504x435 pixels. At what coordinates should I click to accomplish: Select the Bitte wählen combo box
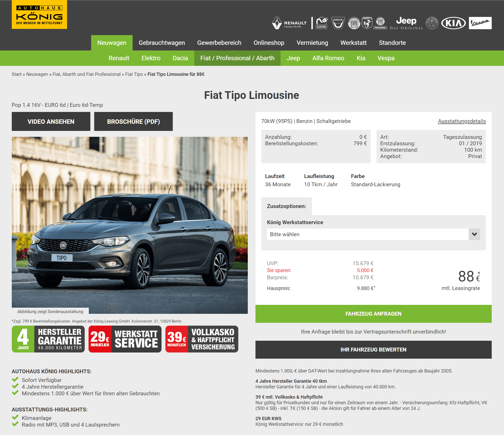tap(373, 234)
